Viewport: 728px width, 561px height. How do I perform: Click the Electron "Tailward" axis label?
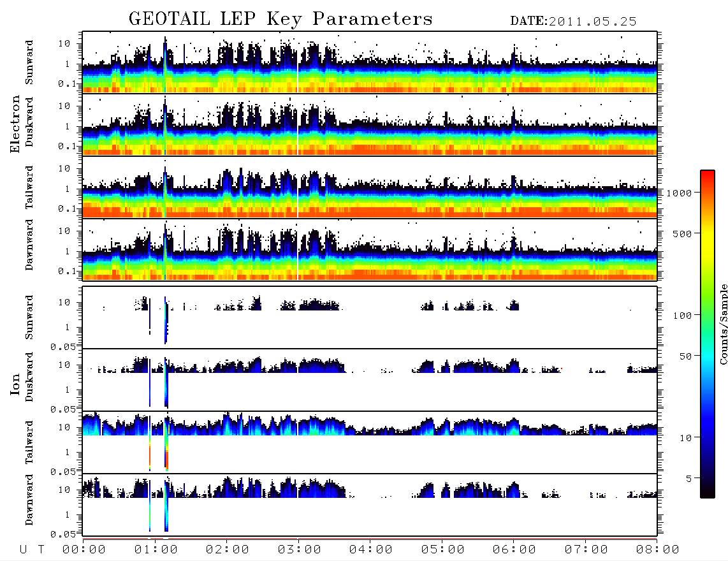(x=29, y=187)
